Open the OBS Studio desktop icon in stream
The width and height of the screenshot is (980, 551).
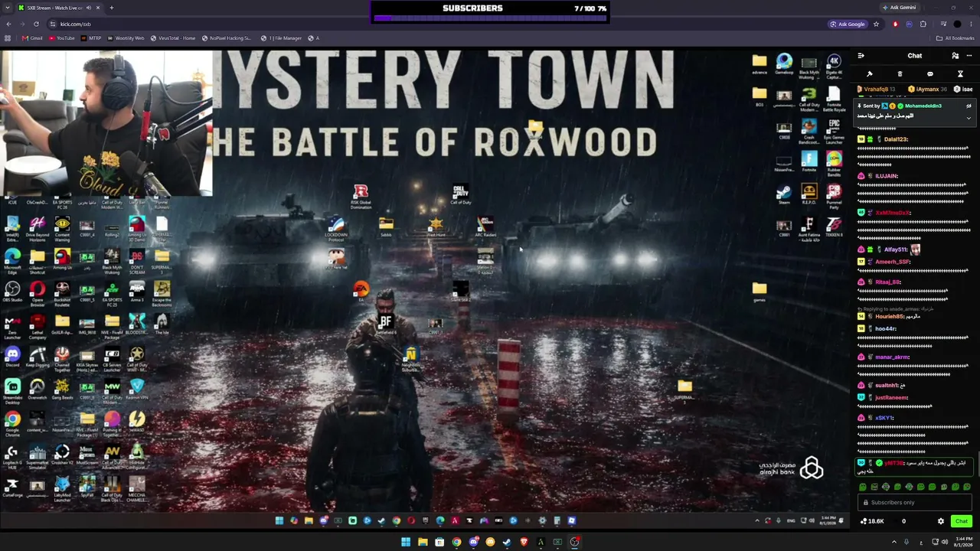12,292
